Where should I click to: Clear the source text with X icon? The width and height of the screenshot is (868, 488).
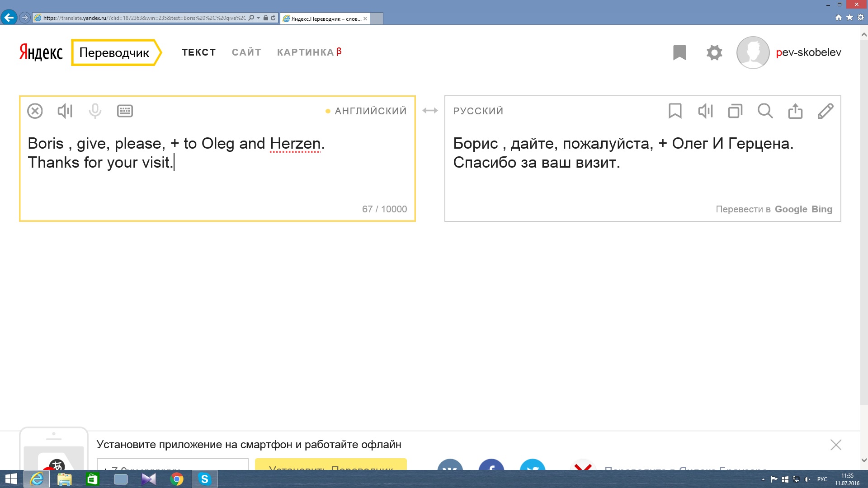pyautogui.click(x=35, y=111)
